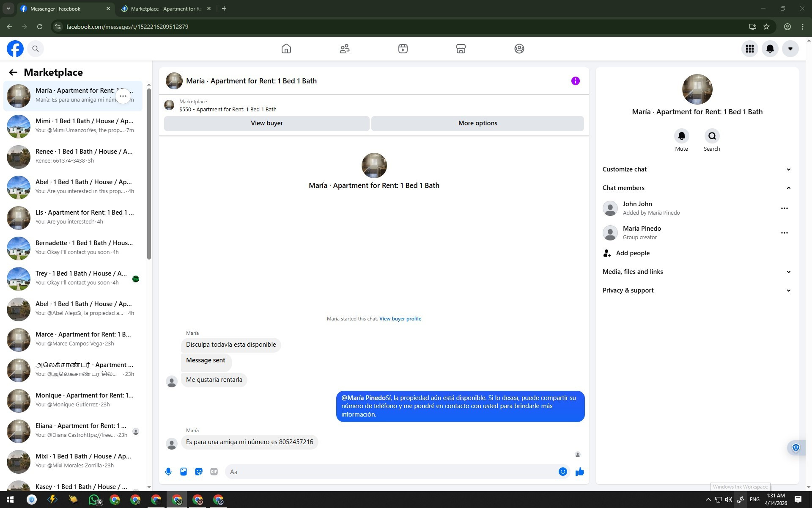Screen dimensions: 812x508
Task: Send a thumbs up like
Action: [x=579, y=472]
